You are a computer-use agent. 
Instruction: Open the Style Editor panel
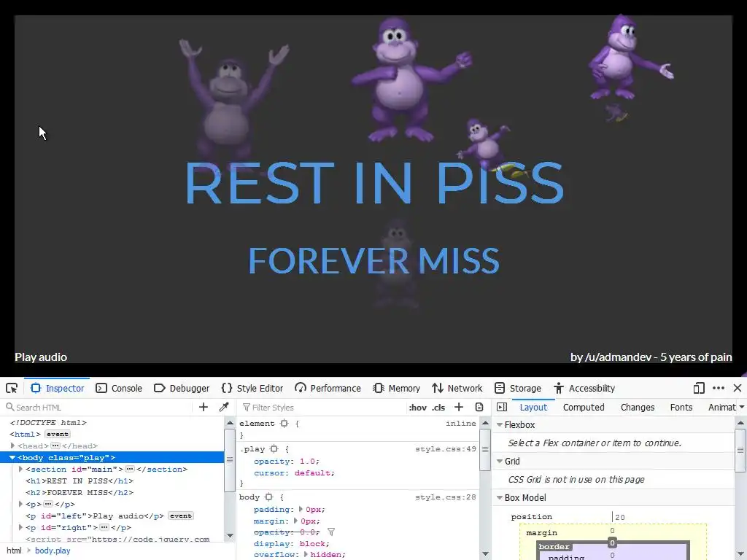pos(252,388)
